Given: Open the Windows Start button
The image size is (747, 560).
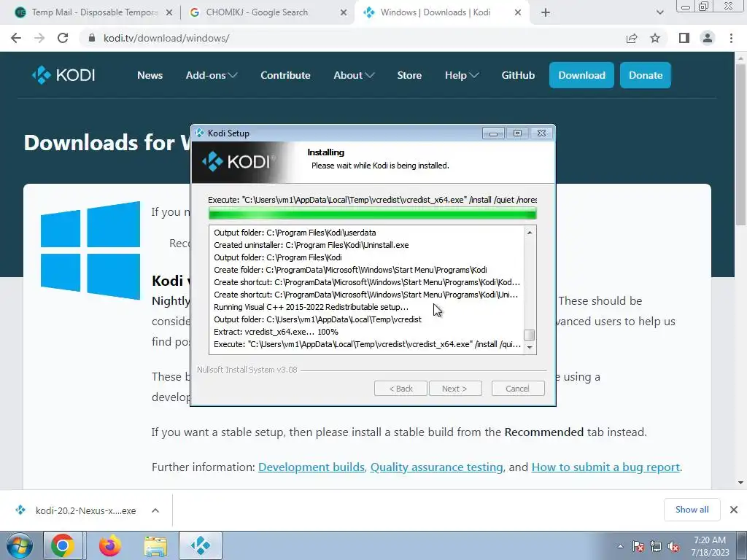Looking at the screenshot, I should point(19,545).
